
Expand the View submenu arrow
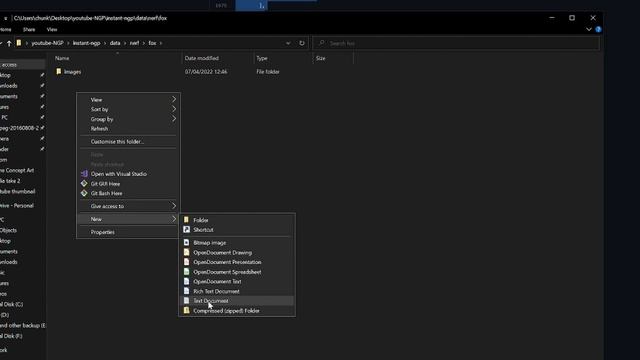click(x=174, y=99)
